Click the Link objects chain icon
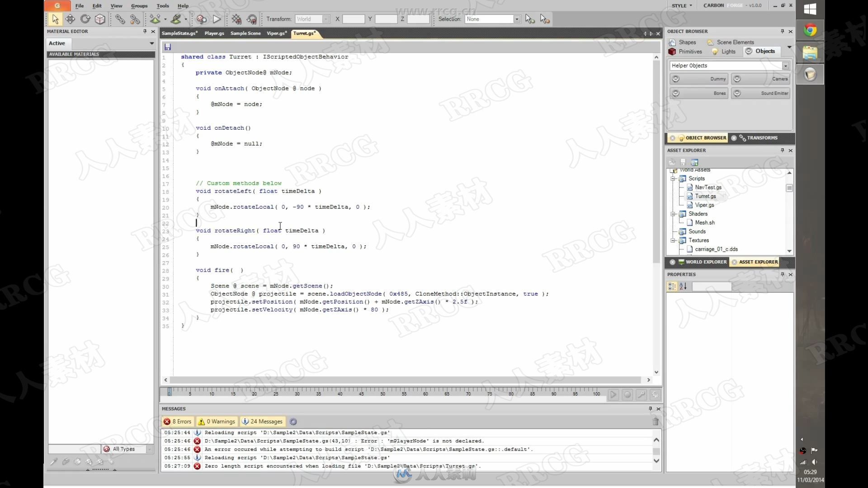Image resolution: width=868 pixels, height=488 pixels. pyautogui.click(x=120, y=19)
